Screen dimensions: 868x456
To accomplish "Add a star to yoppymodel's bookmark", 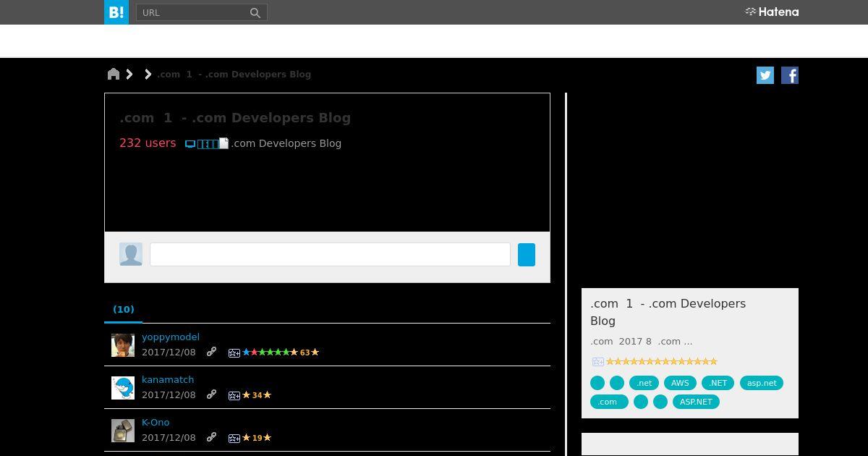I will (234, 352).
